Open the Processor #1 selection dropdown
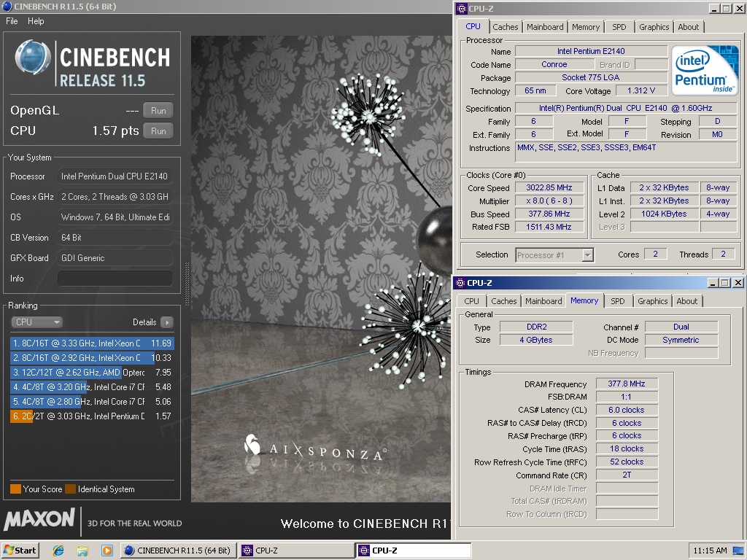This screenshot has width=747, height=560. pos(554,255)
